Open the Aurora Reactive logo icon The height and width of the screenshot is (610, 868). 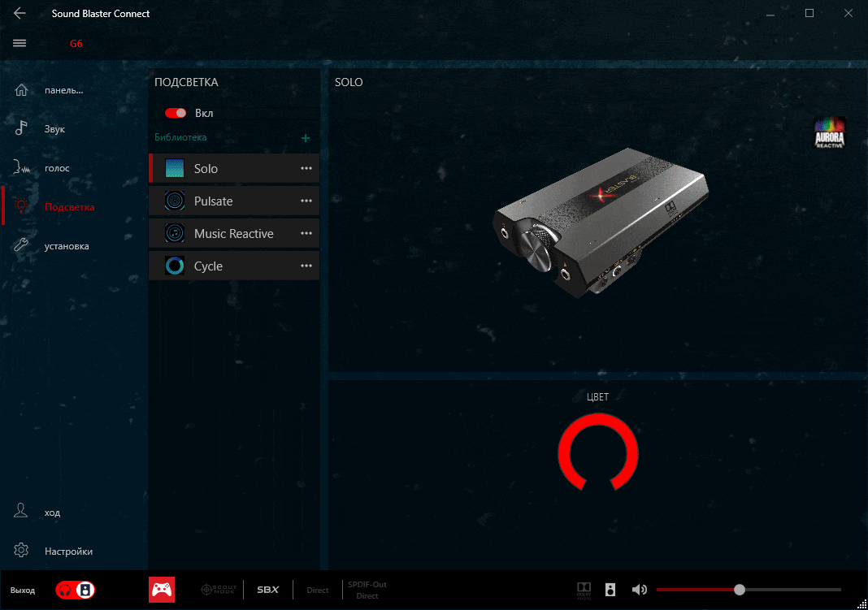click(x=830, y=132)
